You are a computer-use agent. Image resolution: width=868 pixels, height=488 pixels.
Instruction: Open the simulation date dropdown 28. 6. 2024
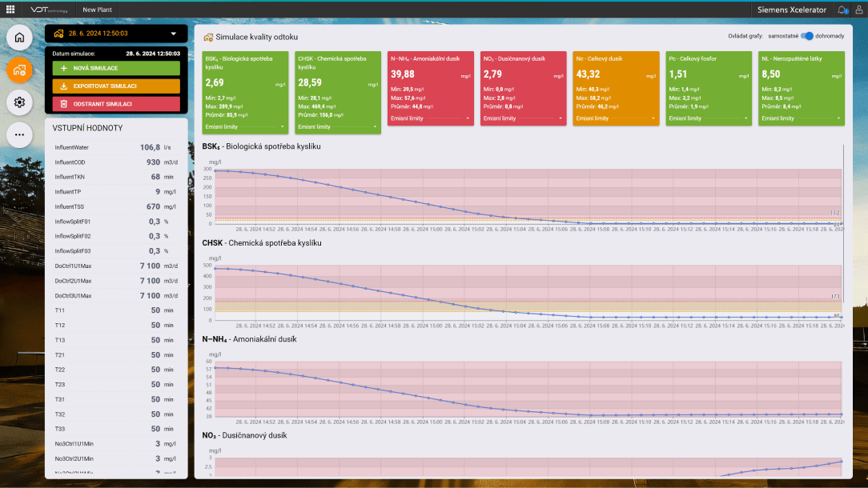[x=116, y=34]
